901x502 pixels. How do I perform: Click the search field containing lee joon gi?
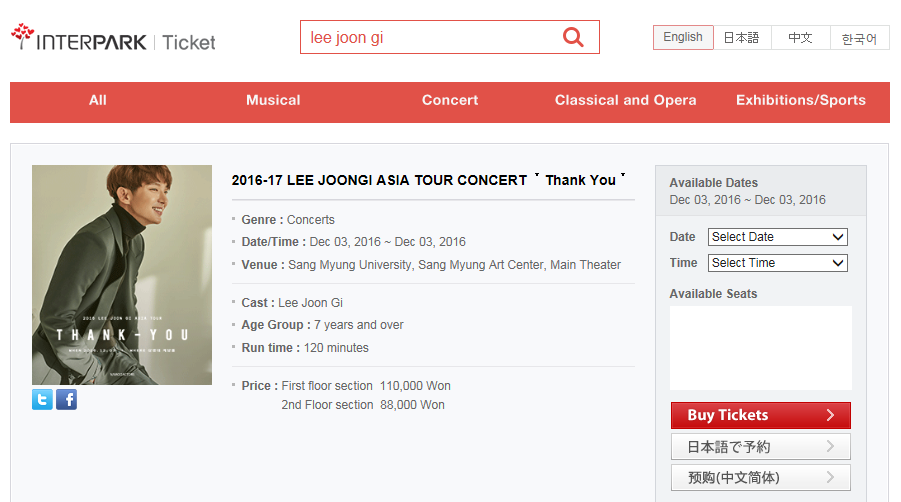[x=428, y=38]
